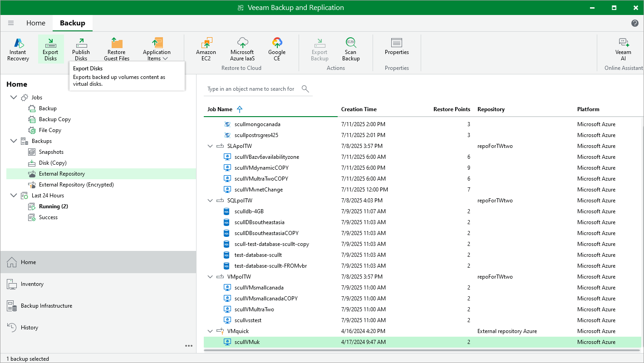This screenshot has height=363, width=644.
Task: Open the Veeam AI online assistant
Action: click(623, 49)
